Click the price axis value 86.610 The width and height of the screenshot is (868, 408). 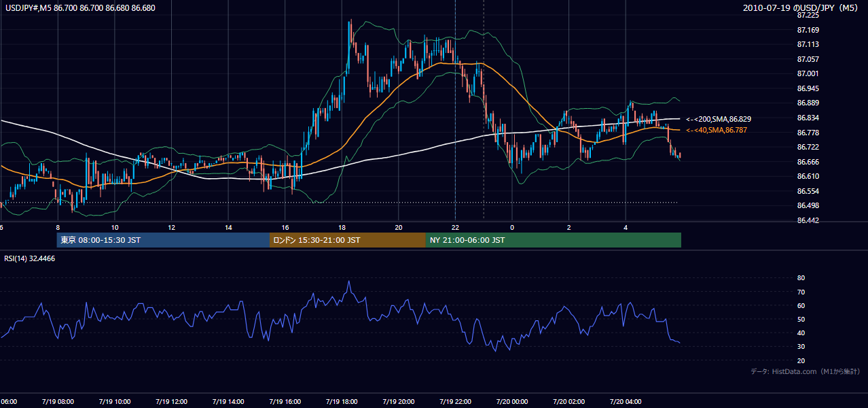pyautogui.click(x=808, y=177)
